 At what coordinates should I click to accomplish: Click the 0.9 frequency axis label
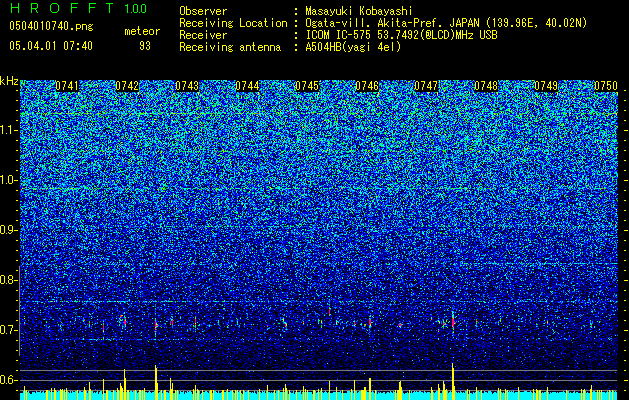(x=8, y=230)
